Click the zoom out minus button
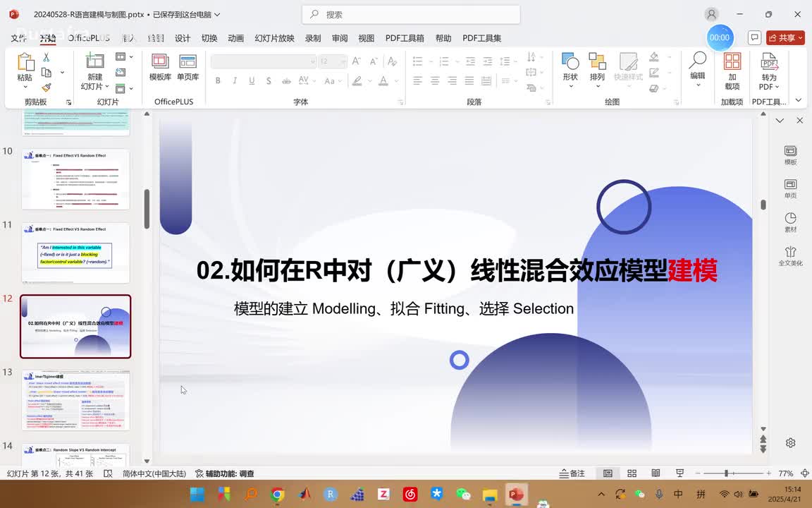The width and height of the screenshot is (812, 508). (698, 473)
